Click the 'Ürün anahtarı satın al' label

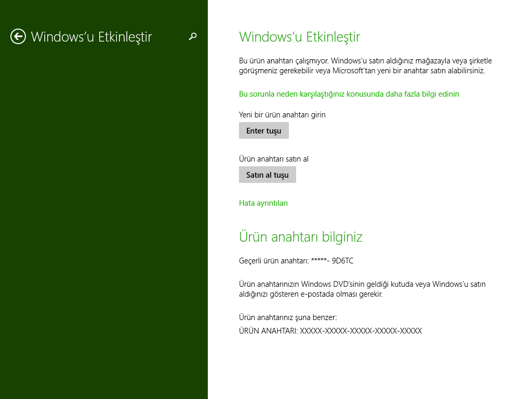pos(274,159)
